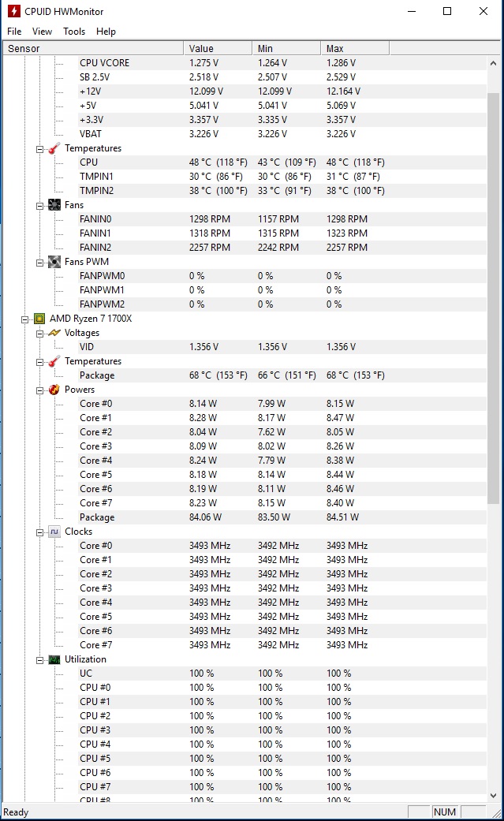Screen dimensions: 504x821
Task: Click the scroll up arrow
Action: pyautogui.click(x=493, y=63)
